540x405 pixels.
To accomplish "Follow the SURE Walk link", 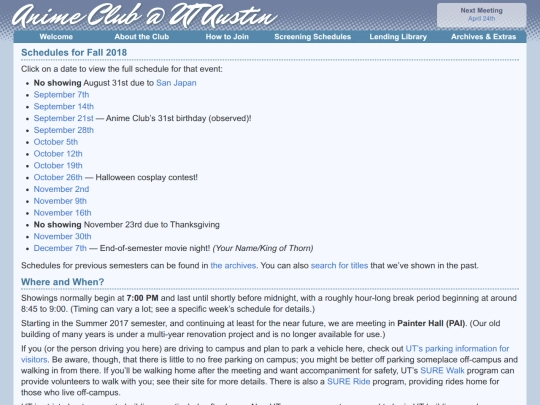I will 442,371.
